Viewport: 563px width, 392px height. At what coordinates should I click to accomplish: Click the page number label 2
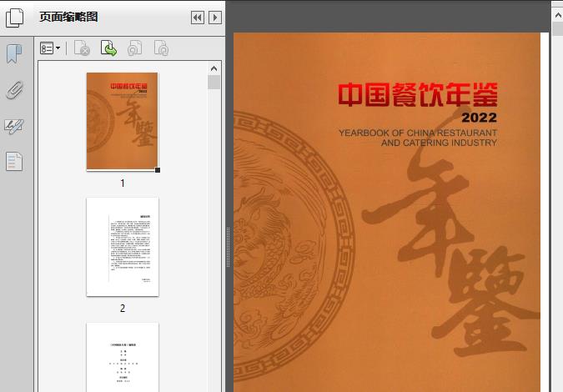(x=123, y=309)
